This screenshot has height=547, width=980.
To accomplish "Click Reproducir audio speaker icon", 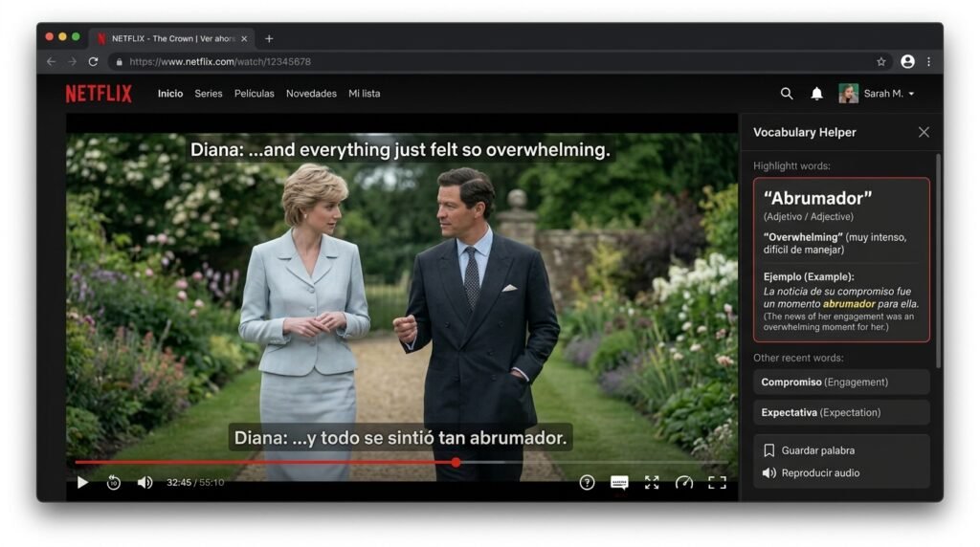I will click(x=769, y=472).
